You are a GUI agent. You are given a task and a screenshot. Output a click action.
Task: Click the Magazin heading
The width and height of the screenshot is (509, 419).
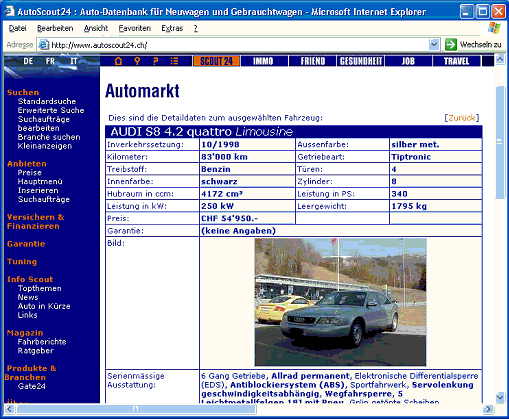click(25, 333)
